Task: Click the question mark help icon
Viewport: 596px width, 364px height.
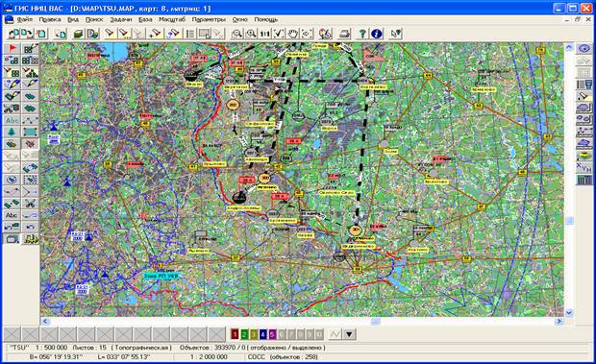Action: coord(362,34)
